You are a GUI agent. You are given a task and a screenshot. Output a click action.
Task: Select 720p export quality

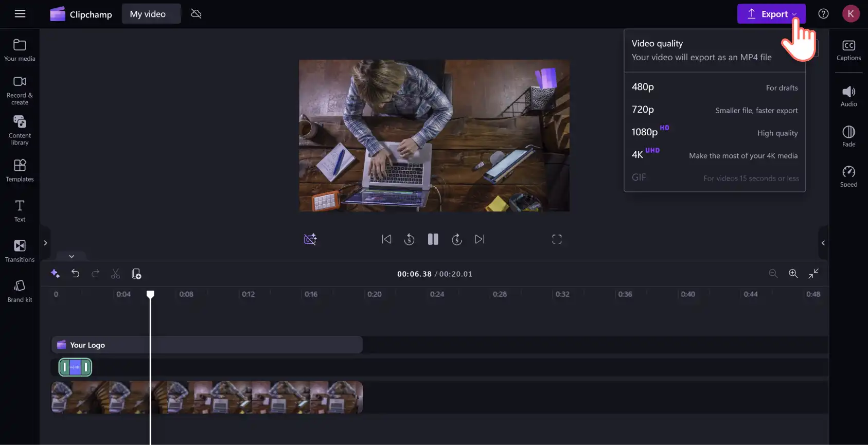pos(715,110)
